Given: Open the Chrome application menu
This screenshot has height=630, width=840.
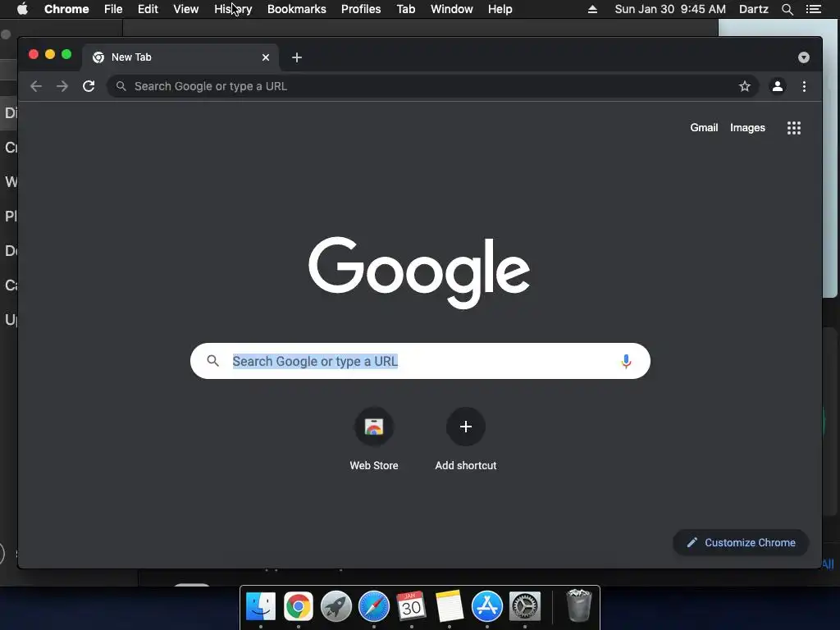Looking at the screenshot, I should 66,9.
